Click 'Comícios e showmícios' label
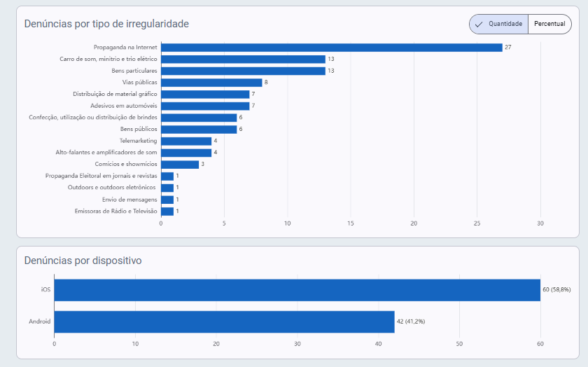 (x=126, y=164)
